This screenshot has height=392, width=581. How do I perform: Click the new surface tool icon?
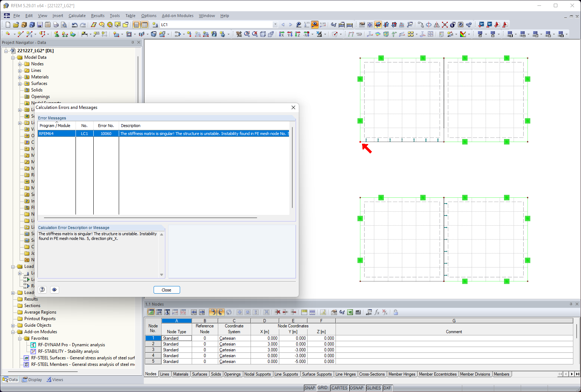tap(116, 34)
